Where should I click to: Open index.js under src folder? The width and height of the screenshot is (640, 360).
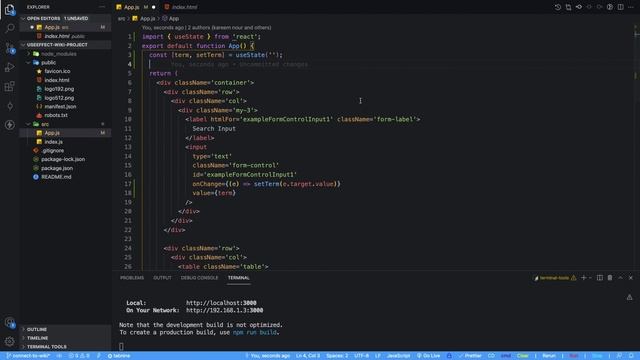[x=53, y=142]
